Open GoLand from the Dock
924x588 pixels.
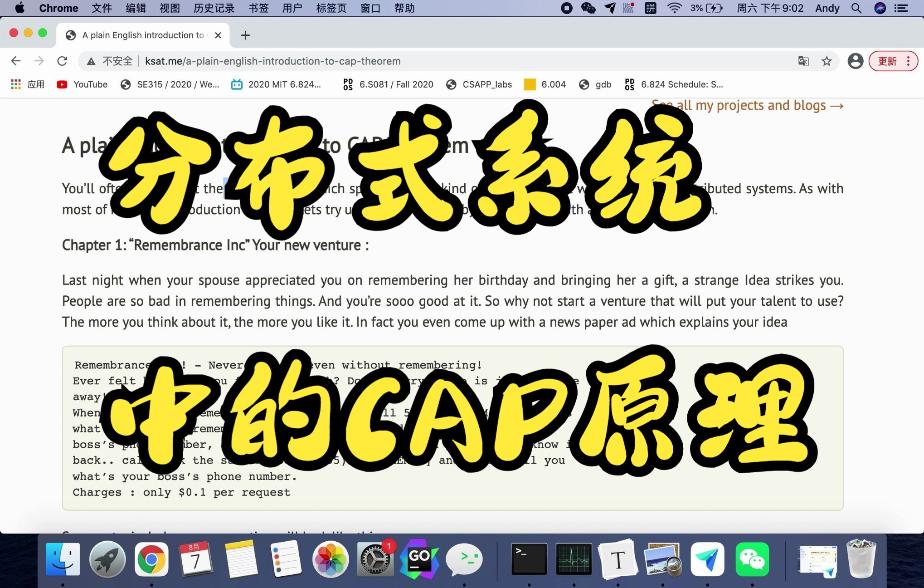(x=419, y=559)
